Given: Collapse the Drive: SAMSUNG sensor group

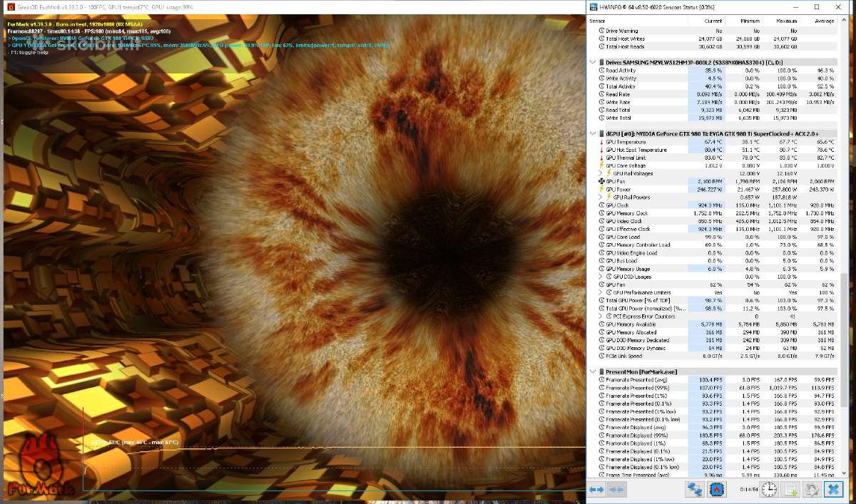Looking at the screenshot, I should (x=592, y=62).
